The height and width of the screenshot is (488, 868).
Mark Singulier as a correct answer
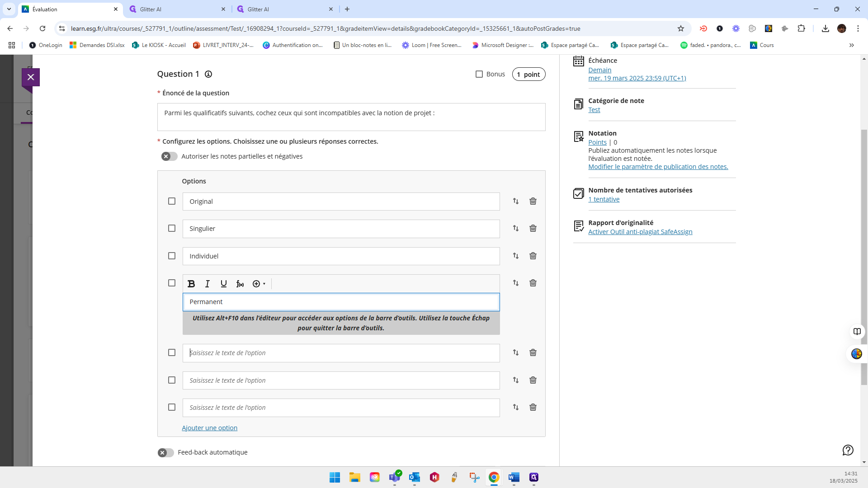[x=172, y=228]
